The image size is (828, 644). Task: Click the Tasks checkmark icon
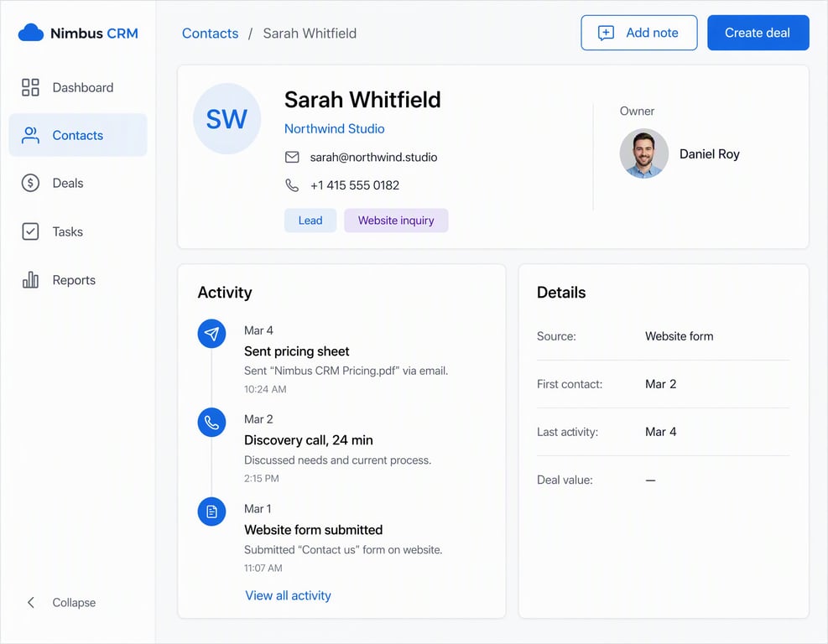point(30,231)
